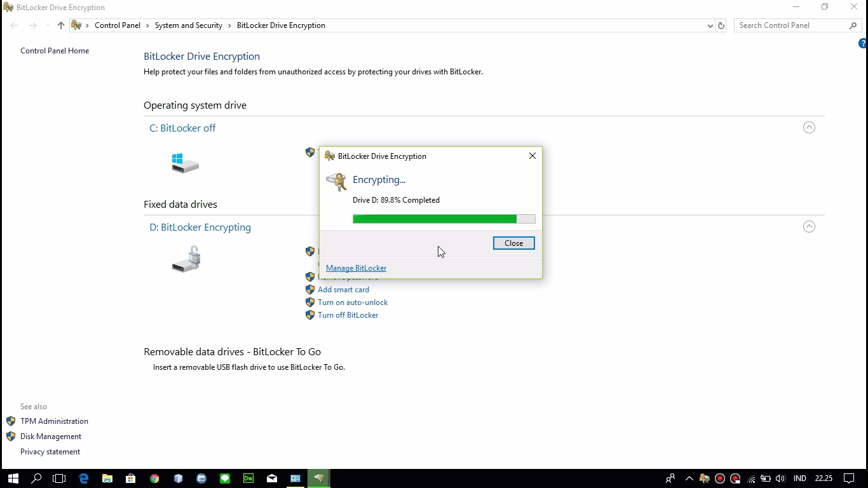Open TPM Administration link
Image resolution: width=868 pixels, height=488 pixels.
pos(54,421)
